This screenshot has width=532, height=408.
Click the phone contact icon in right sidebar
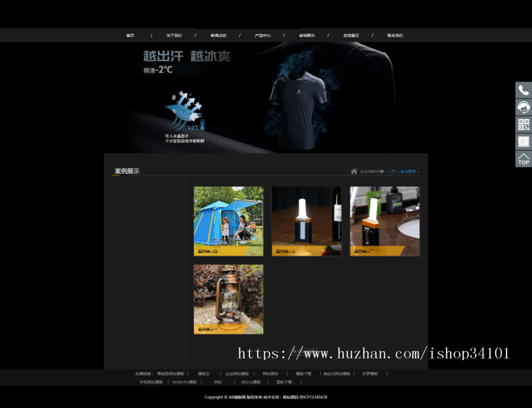click(x=523, y=90)
